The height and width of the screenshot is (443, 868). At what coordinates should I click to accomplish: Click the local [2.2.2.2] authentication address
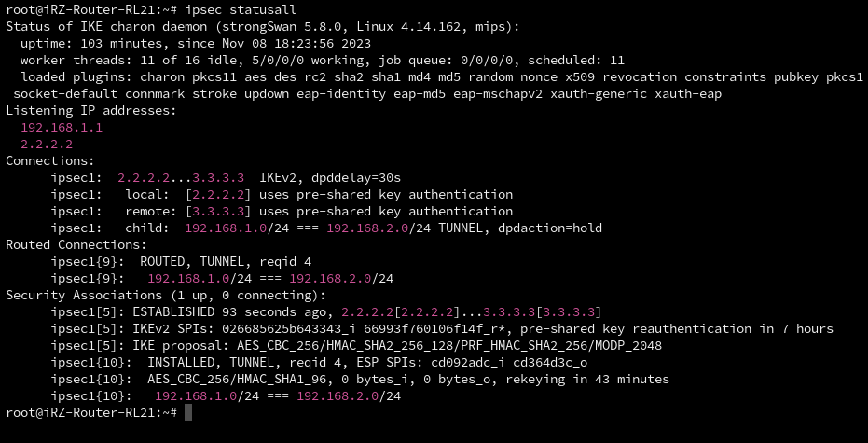point(218,195)
